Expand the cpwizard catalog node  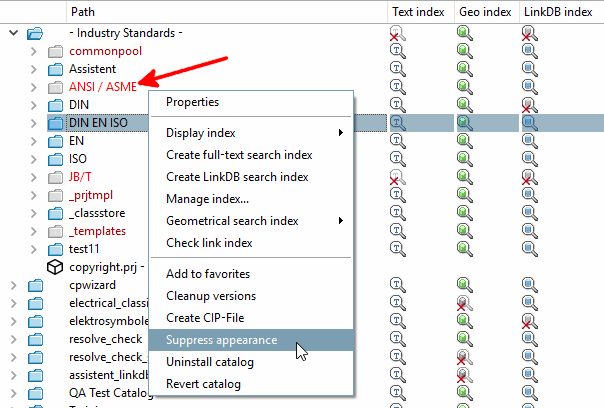13,285
